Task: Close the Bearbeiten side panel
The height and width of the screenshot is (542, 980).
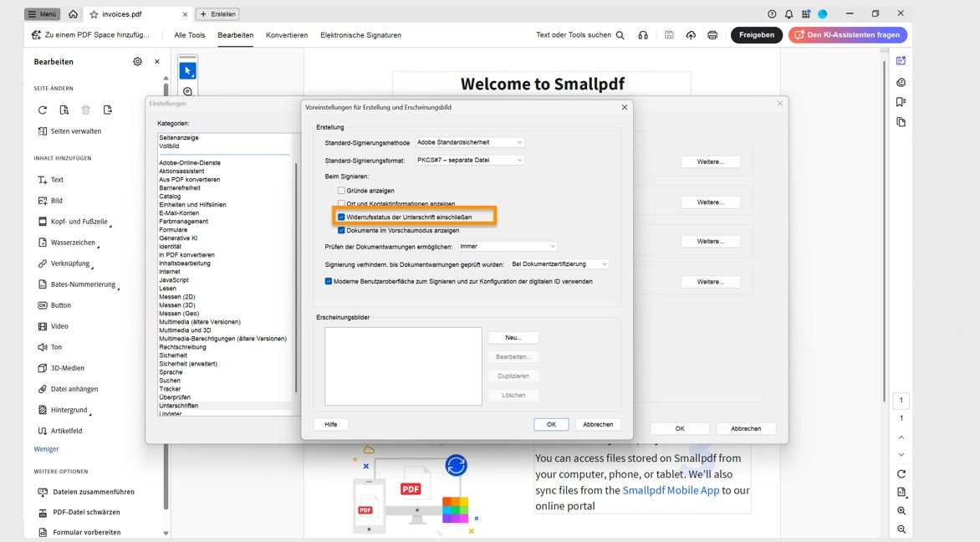Action: (157, 61)
